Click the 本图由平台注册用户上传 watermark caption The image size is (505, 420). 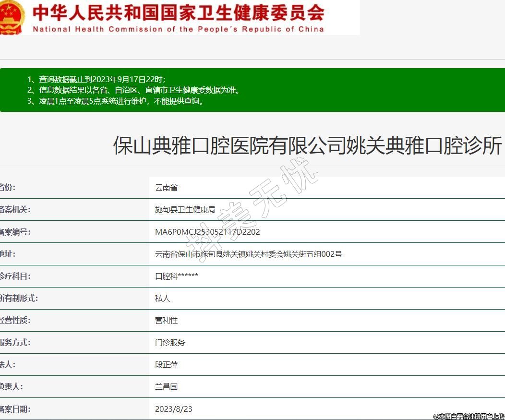click(x=469, y=416)
